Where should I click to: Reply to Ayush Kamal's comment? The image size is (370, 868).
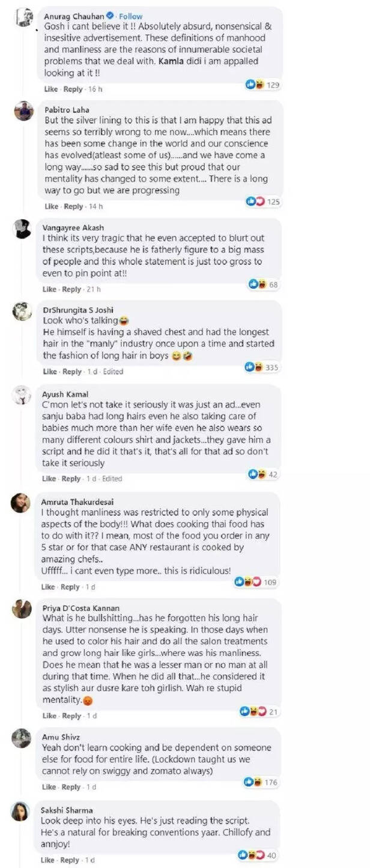click(72, 478)
